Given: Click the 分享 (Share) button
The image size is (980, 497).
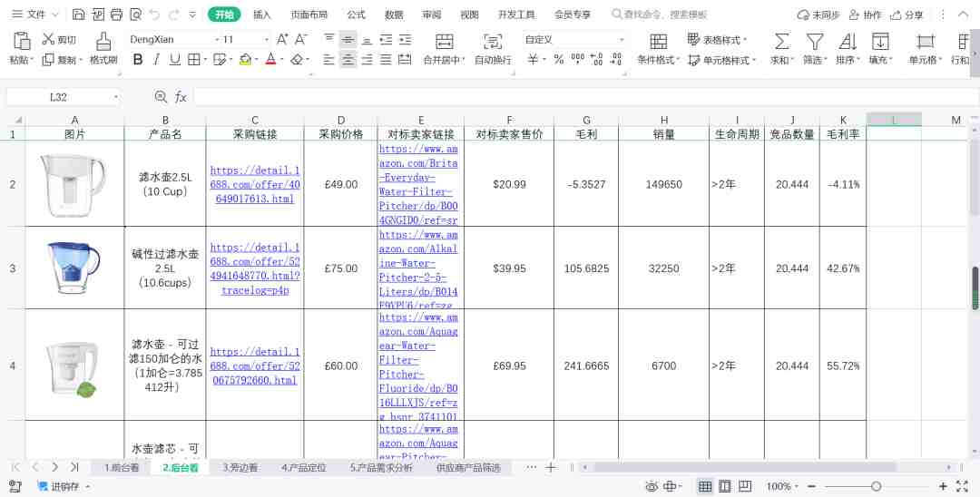Looking at the screenshot, I should [907, 15].
